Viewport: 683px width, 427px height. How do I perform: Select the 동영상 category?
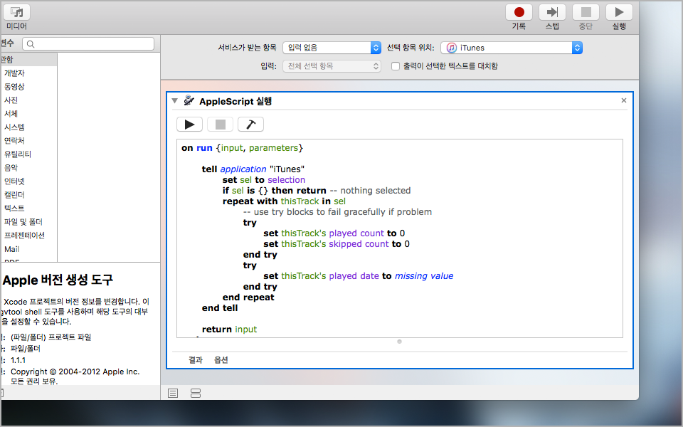(x=14, y=87)
